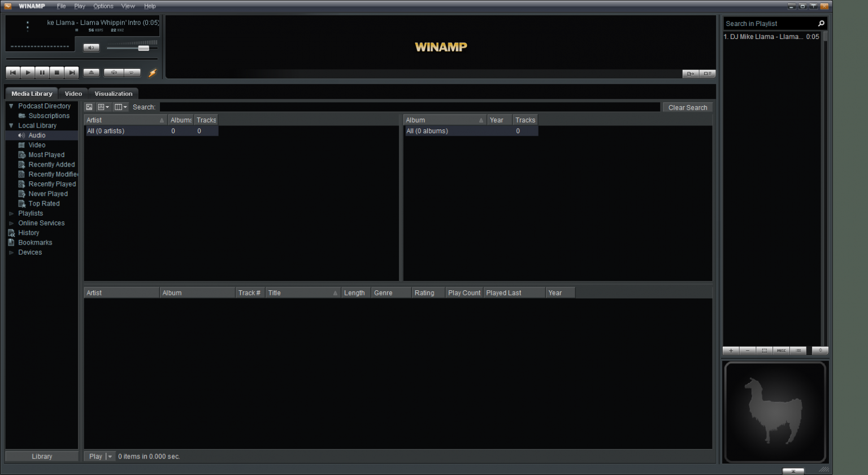Image resolution: width=868 pixels, height=475 pixels.
Task: Switch to the Visualization tab
Action: click(113, 94)
